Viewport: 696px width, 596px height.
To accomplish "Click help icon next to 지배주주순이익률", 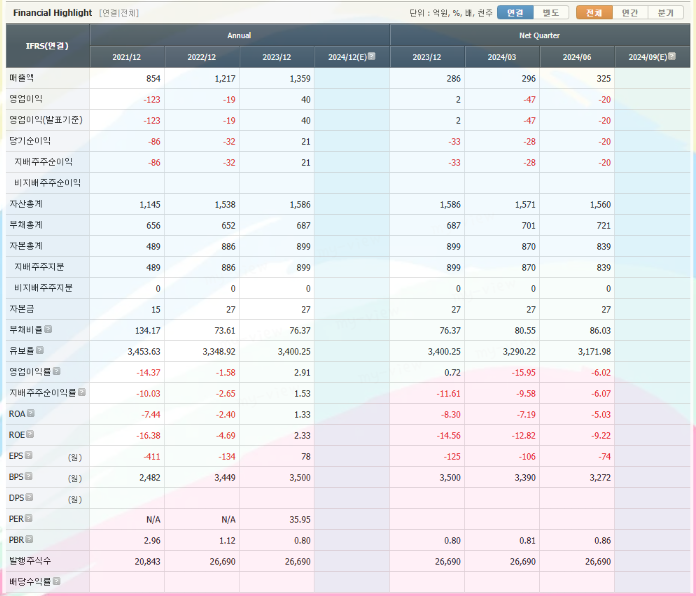I will [82, 392].
